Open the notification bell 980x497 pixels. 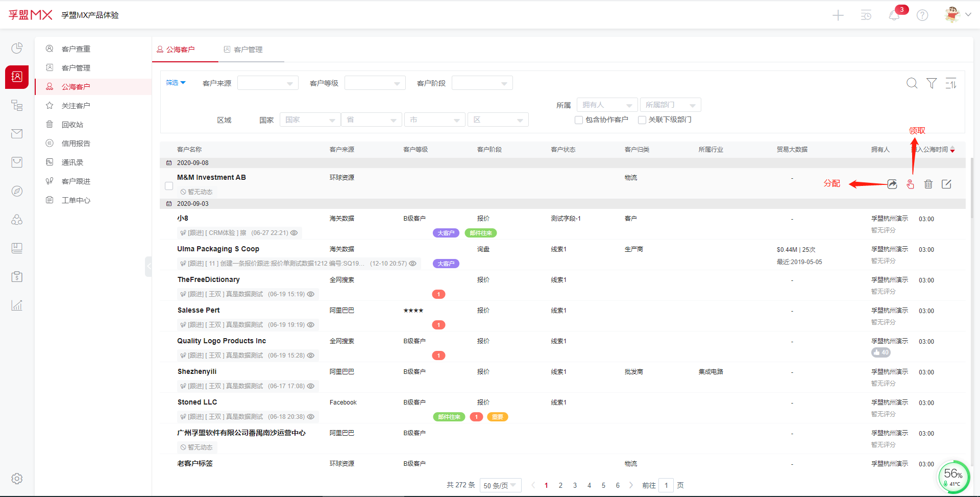point(894,15)
